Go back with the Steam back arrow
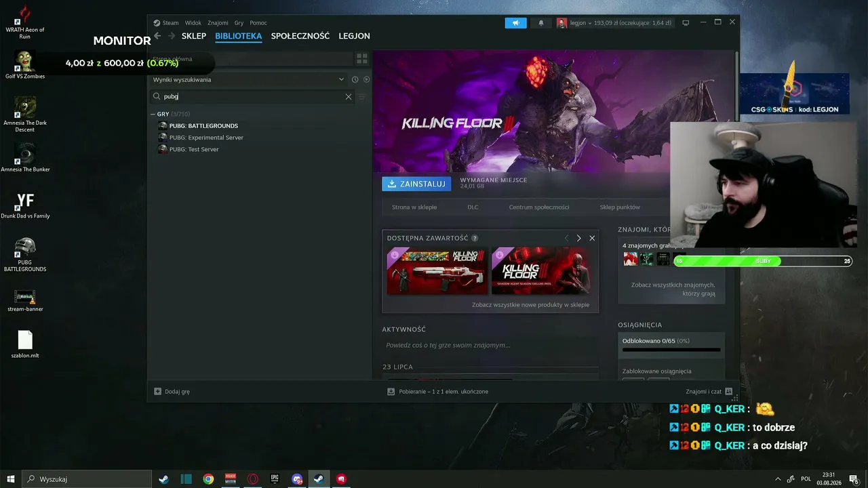This screenshot has width=868, height=488. 157,36
